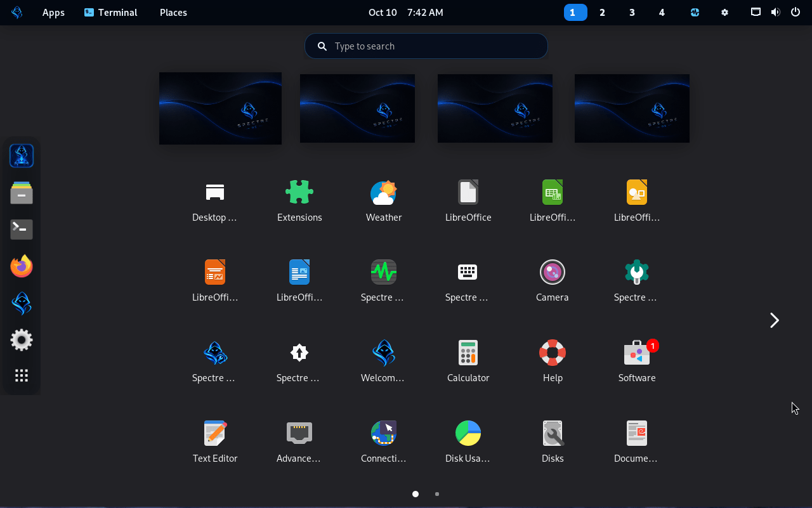This screenshot has width=812, height=508.
Task: Click Terminal in the top bar
Action: coord(111,13)
